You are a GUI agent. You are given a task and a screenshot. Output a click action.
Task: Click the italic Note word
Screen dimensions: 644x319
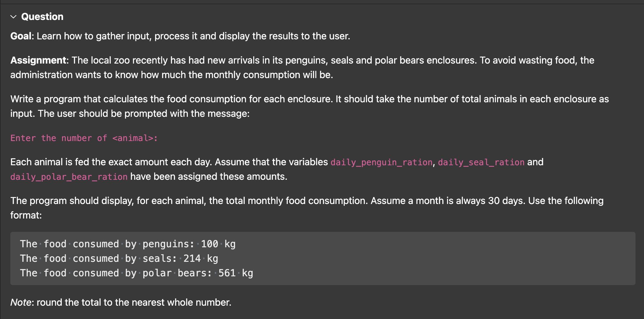point(21,302)
